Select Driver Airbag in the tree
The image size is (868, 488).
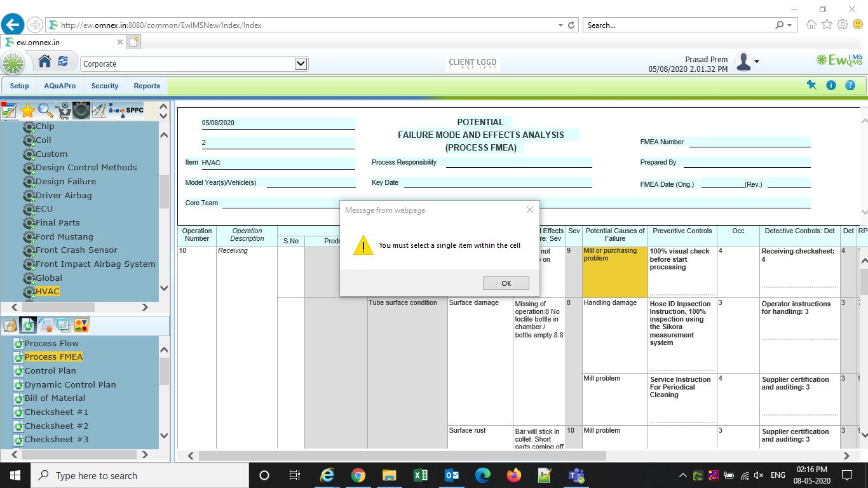point(64,195)
